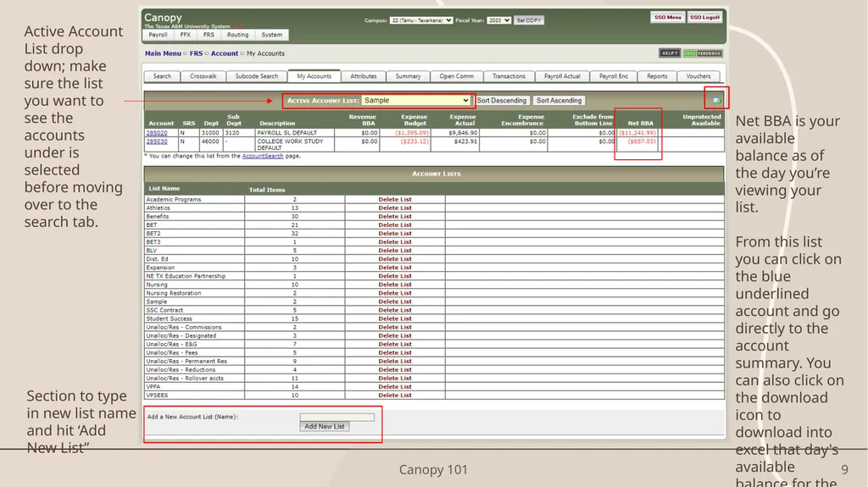Click the Expansion list name
Viewport: 868px width, 487px height.
coord(160,268)
